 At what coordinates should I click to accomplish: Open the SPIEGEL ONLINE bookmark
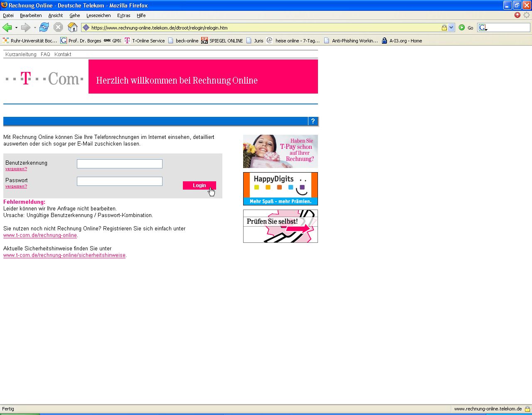click(x=222, y=41)
